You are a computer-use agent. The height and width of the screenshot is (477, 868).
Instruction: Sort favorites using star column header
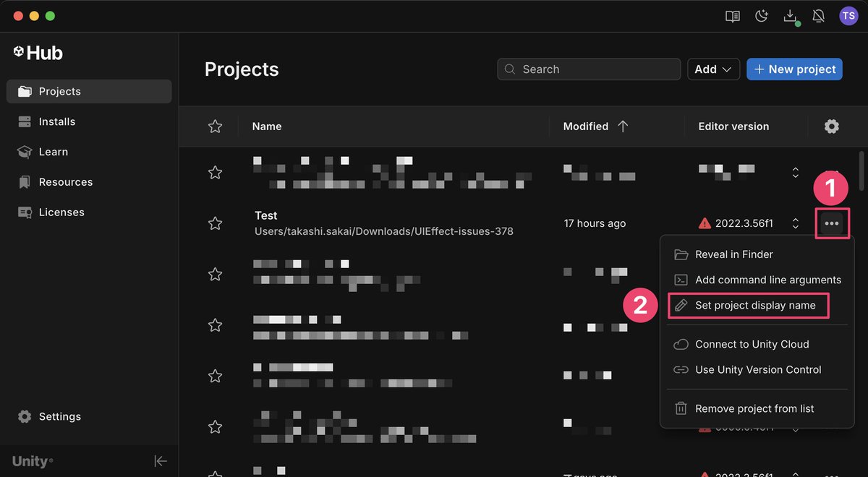coord(215,126)
